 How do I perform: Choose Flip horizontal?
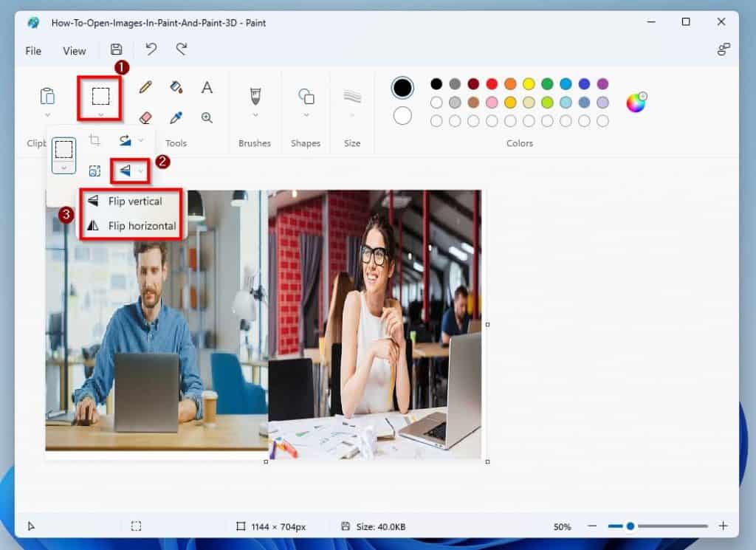[x=131, y=226]
